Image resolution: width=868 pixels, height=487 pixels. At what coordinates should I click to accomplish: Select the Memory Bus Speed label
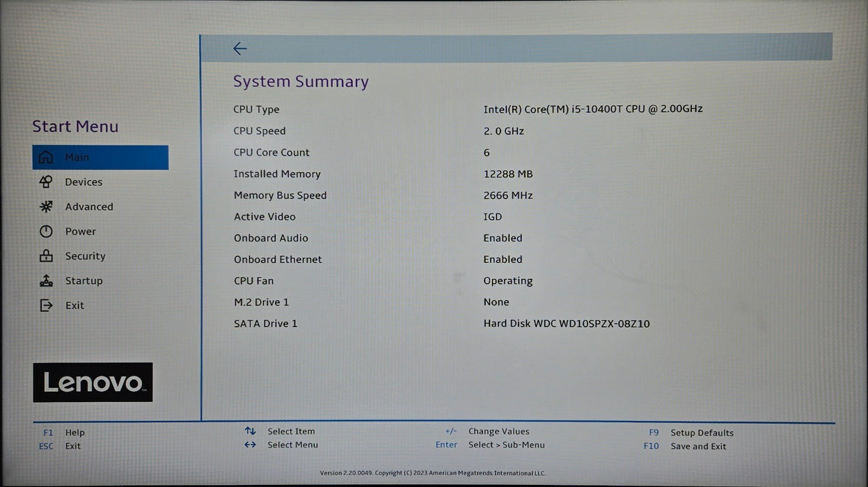click(x=280, y=195)
